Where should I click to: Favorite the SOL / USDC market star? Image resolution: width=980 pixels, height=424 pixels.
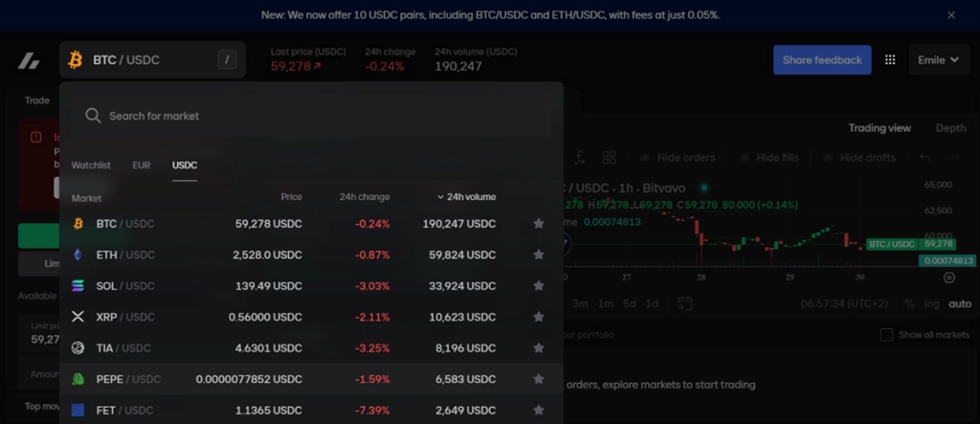(538, 286)
